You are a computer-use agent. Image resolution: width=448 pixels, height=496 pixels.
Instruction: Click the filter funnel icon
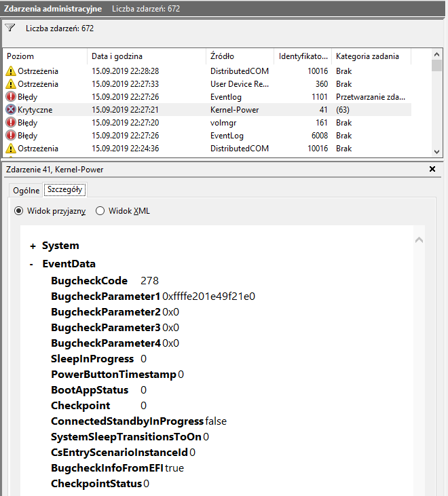coord(10,28)
